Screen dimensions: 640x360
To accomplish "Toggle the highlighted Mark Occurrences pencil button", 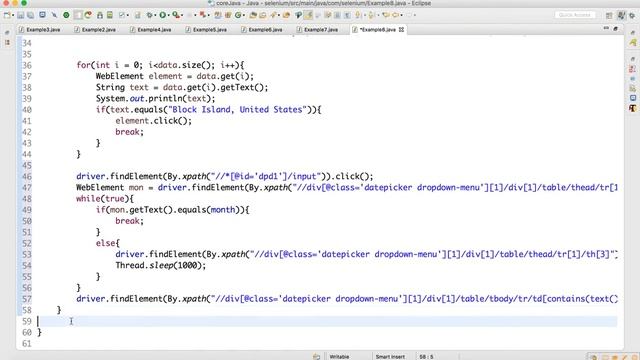I will 308,15.
